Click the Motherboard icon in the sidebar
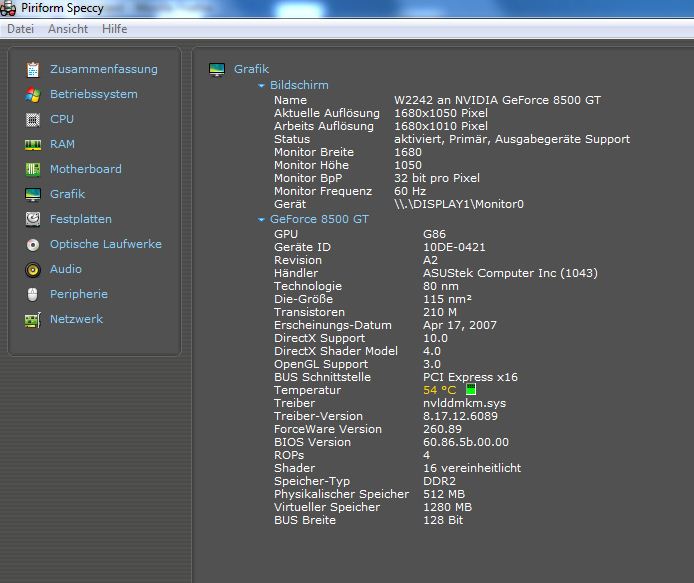694x583 pixels. [33, 170]
